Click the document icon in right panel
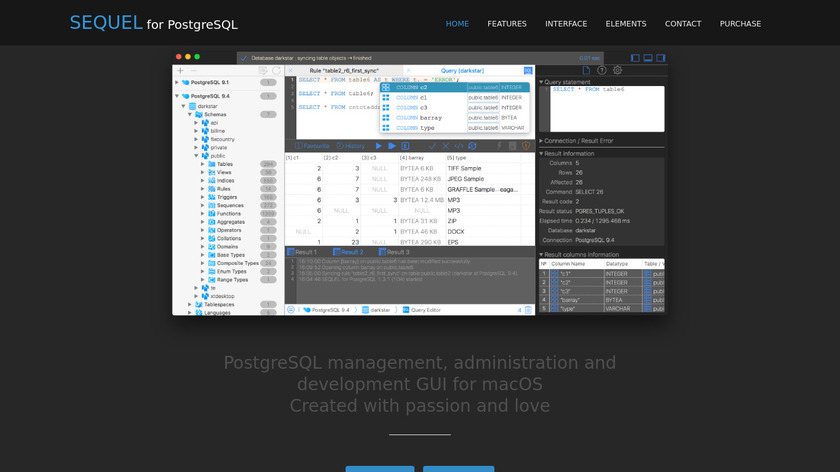 586,70
